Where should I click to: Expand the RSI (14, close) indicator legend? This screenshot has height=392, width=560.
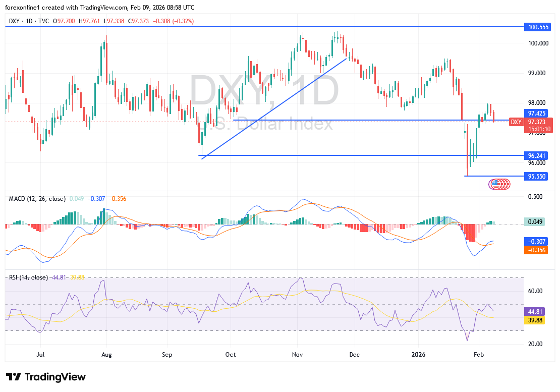pyautogui.click(x=28, y=277)
